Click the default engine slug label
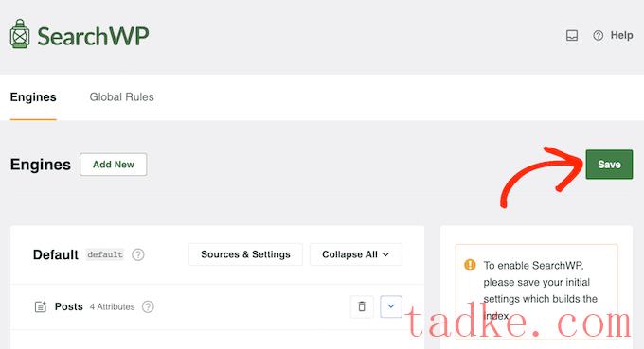This screenshot has width=644, height=349. [105, 254]
